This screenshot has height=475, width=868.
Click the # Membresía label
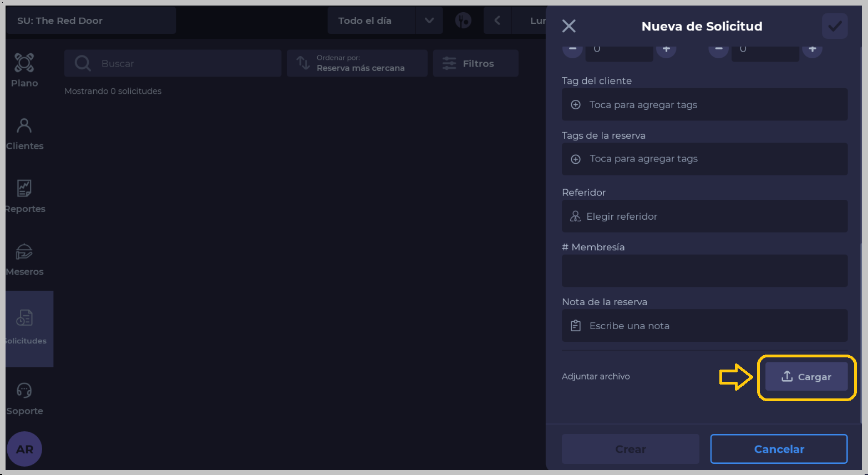coord(593,247)
